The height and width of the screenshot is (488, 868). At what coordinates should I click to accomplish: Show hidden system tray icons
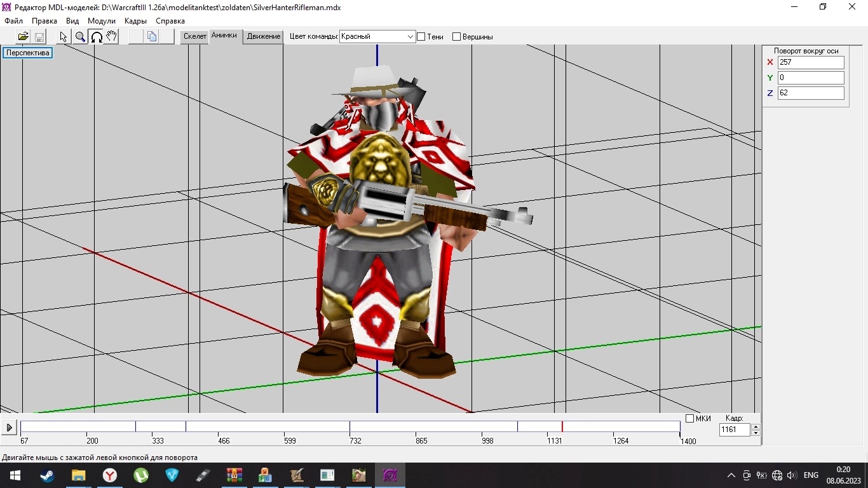731,475
